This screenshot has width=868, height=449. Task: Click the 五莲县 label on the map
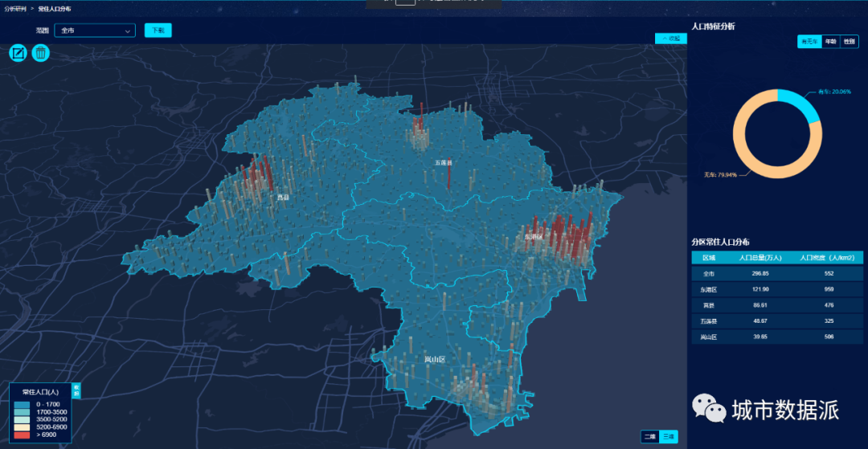[444, 163]
